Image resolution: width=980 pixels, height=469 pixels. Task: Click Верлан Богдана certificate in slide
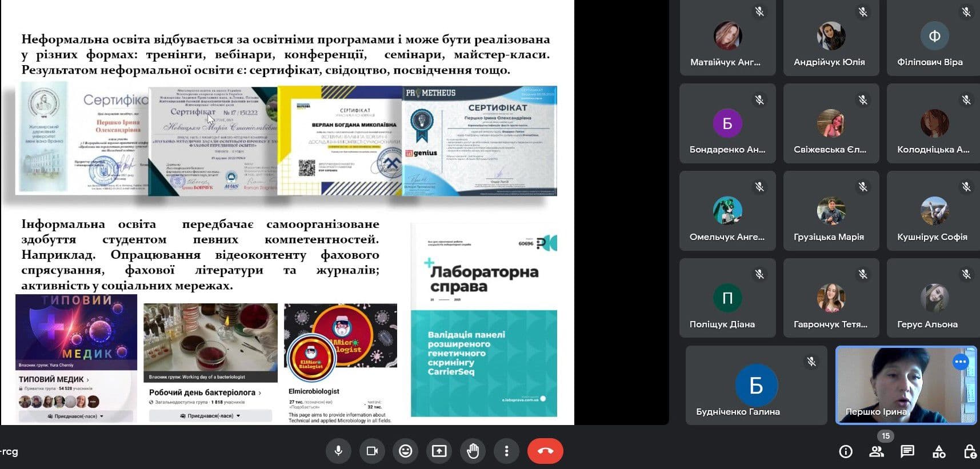pos(340,141)
